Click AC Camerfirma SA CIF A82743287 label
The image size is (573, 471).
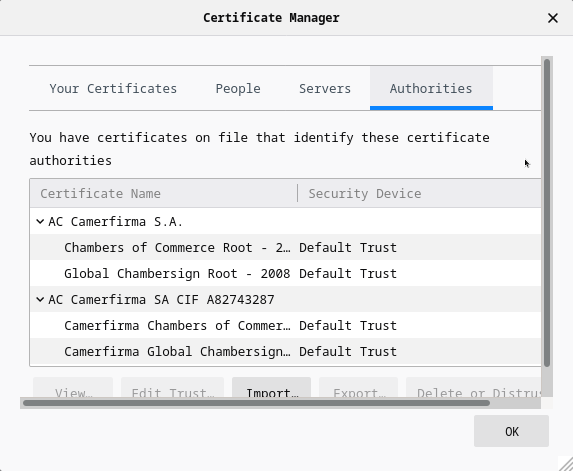tap(161, 300)
